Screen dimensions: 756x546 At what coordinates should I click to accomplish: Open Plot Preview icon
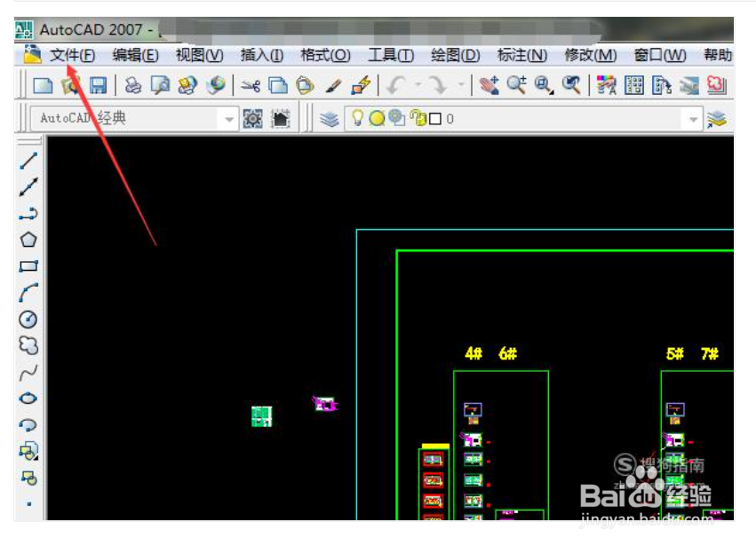tap(160, 85)
